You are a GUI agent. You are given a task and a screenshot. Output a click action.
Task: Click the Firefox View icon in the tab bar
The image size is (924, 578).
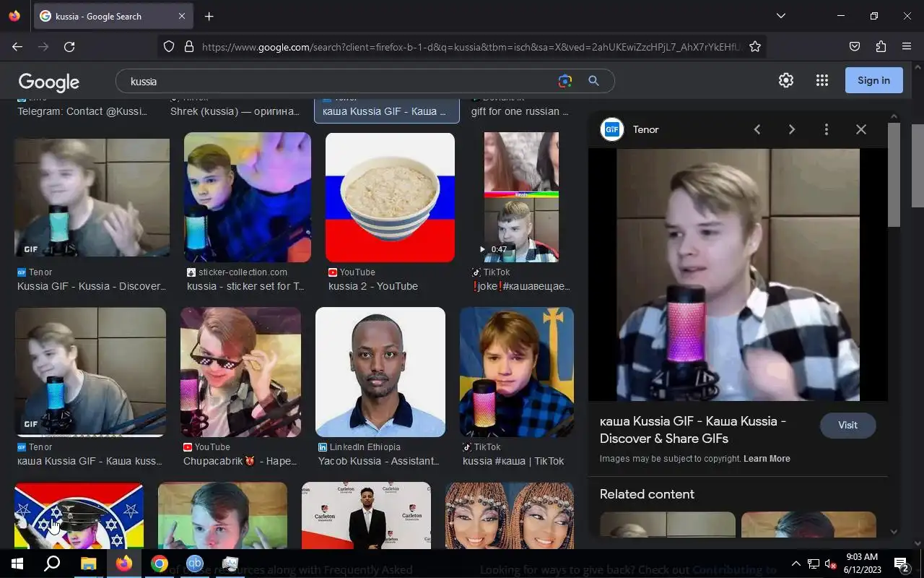point(14,16)
